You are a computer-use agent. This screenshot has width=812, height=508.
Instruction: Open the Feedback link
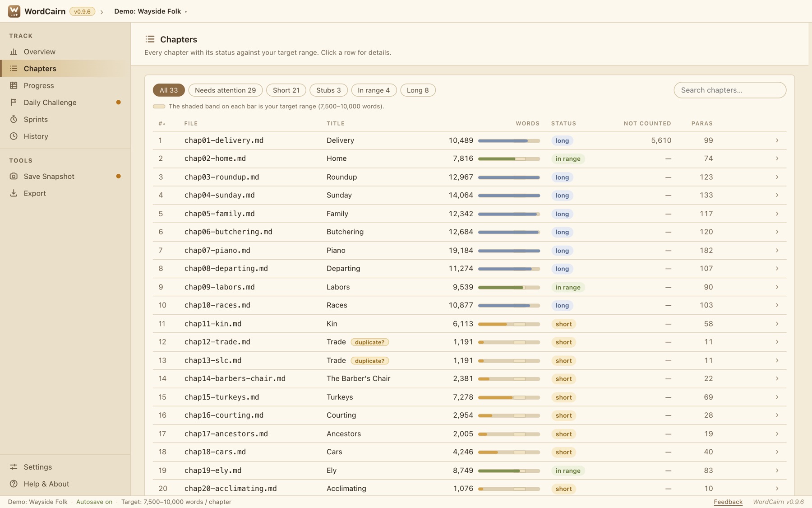click(x=728, y=502)
